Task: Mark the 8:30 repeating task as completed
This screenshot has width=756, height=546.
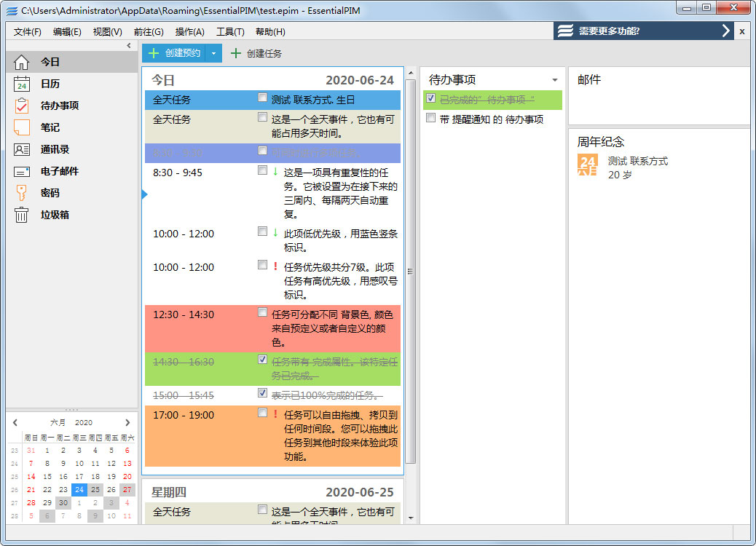Action: pyautogui.click(x=263, y=172)
